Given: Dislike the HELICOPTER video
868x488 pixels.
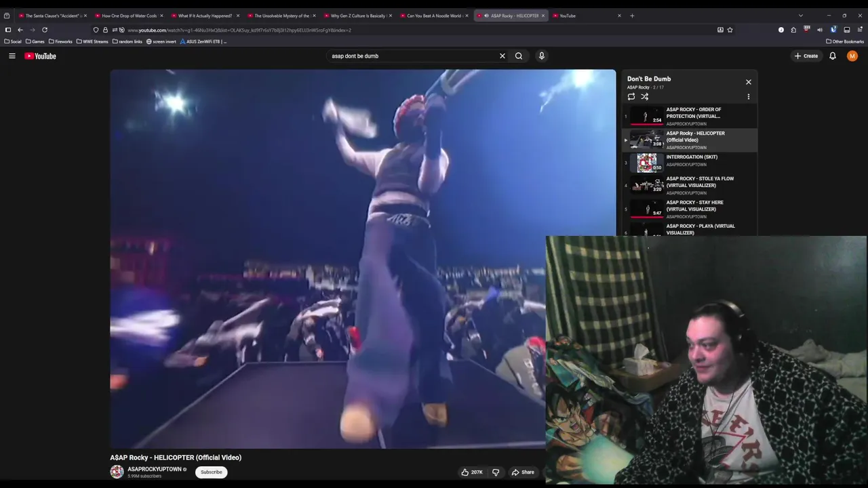Looking at the screenshot, I should (496, 472).
